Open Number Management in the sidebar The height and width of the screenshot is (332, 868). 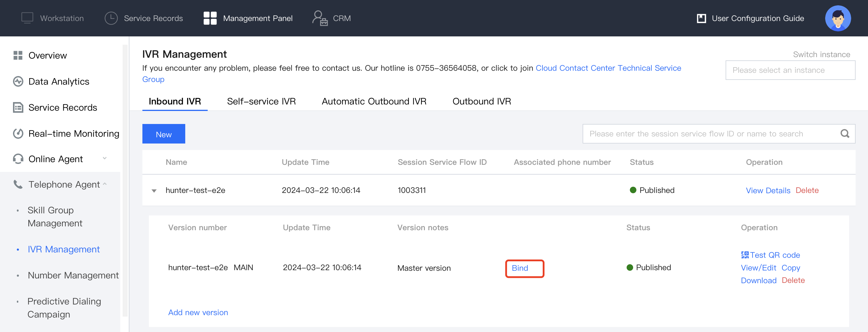coord(73,275)
